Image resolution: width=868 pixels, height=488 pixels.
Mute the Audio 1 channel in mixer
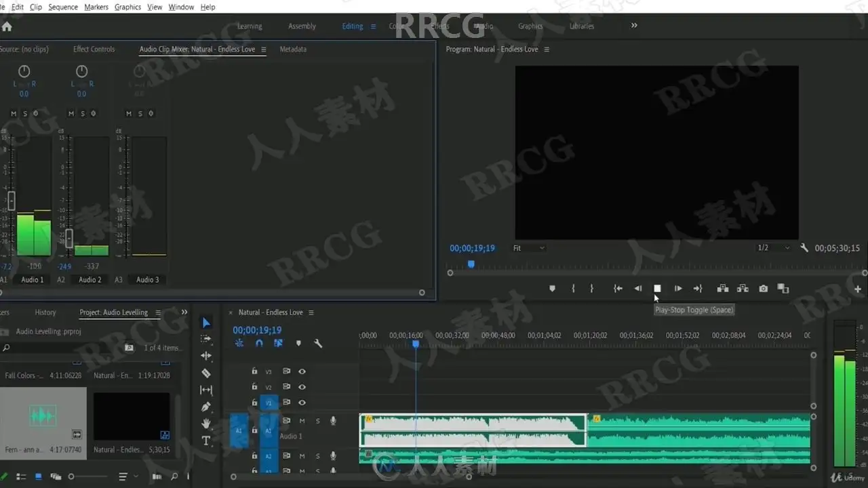click(x=14, y=114)
